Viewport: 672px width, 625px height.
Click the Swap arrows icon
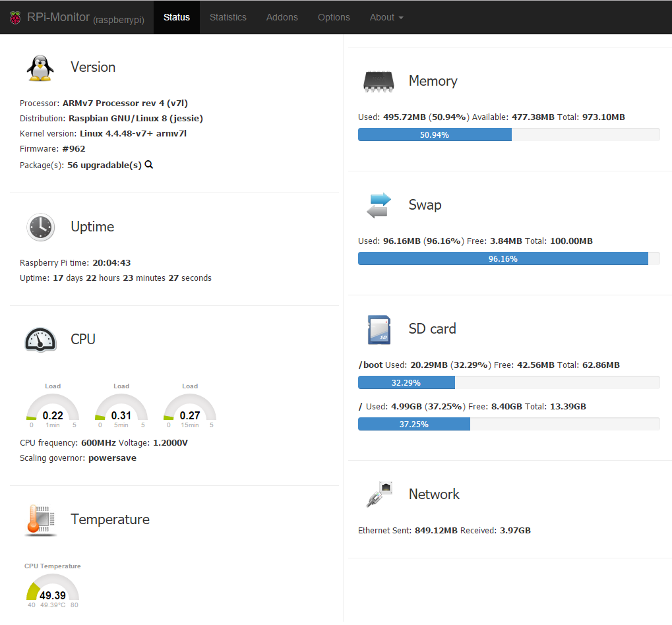point(379,205)
